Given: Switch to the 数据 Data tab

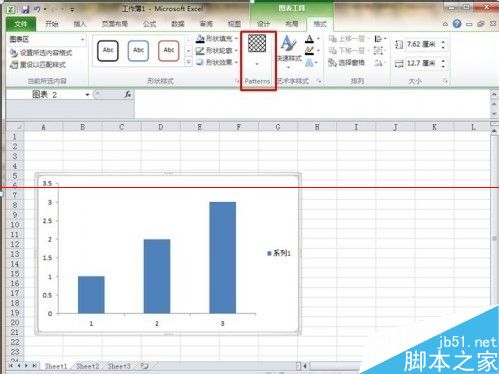Looking at the screenshot, I should point(178,24).
